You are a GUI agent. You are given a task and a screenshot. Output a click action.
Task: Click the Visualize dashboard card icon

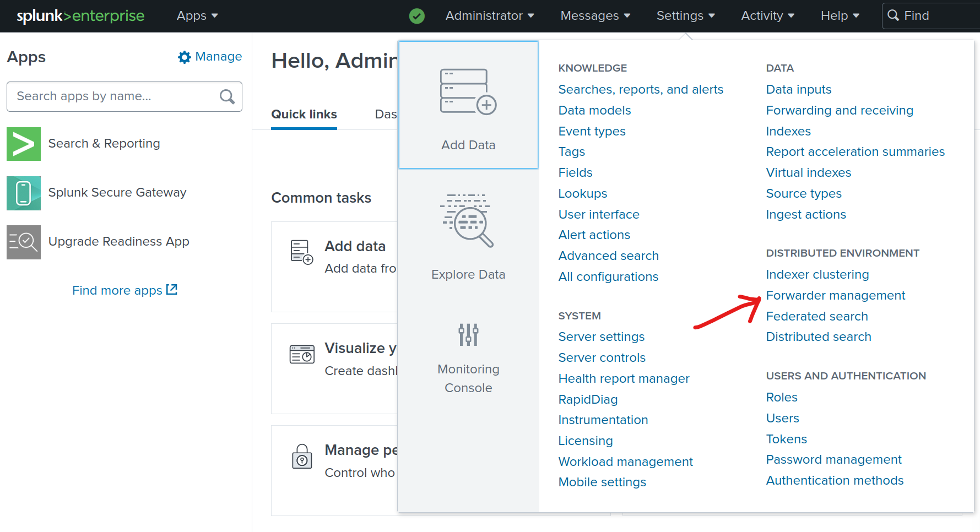(x=302, y=354)
